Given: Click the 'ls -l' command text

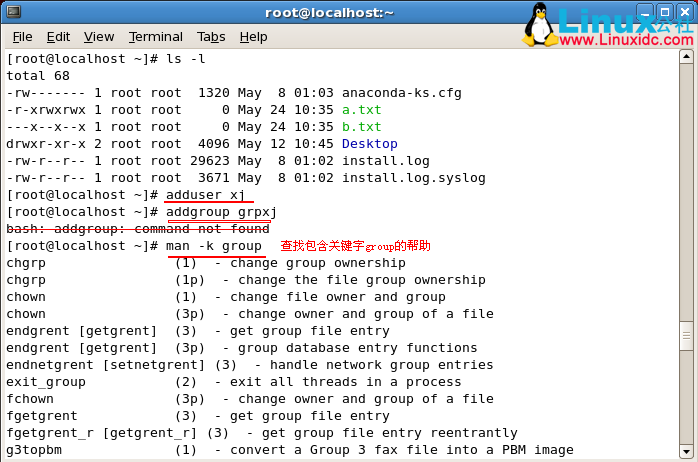Looking at the screenshot, I should (186, 59).
